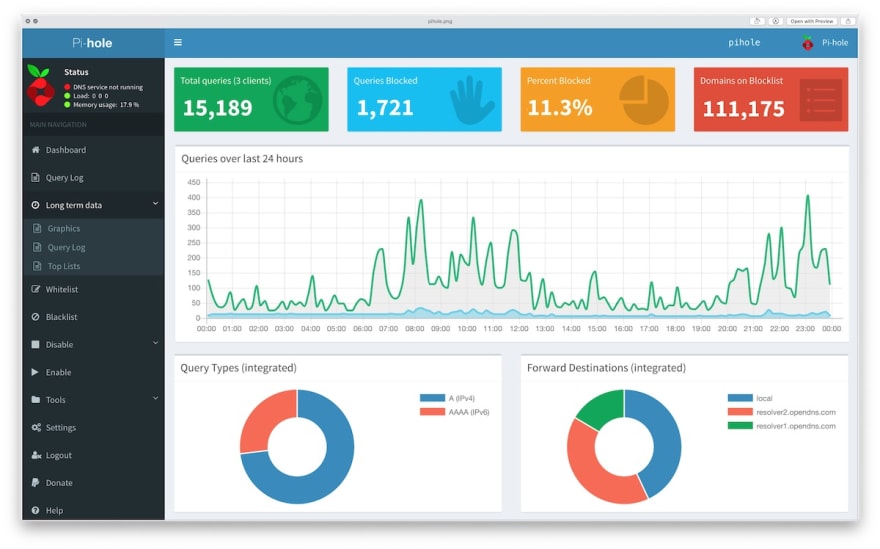The width and height of the screenshot is (880, 549).
Task: Collapse the Long term data submenu
Action: click(155, 204)
